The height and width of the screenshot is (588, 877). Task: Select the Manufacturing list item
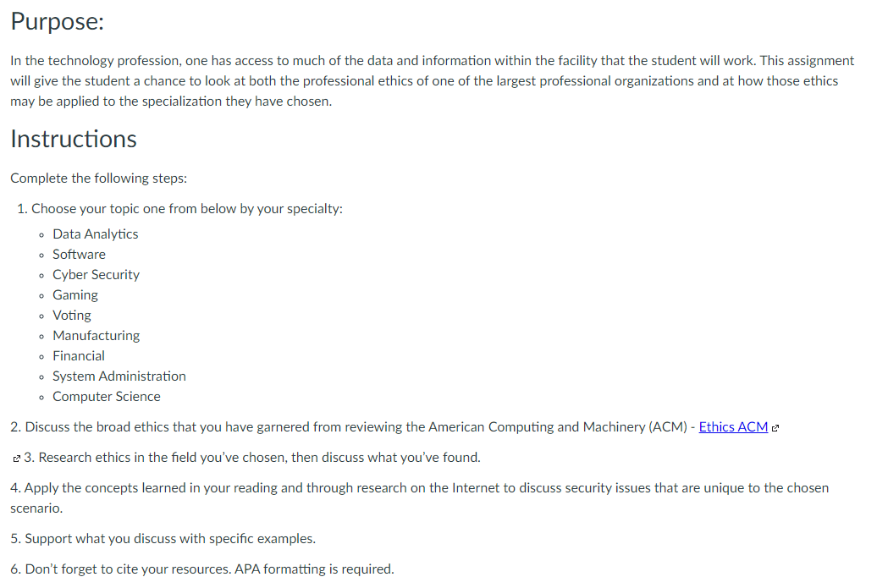(97, 335)
